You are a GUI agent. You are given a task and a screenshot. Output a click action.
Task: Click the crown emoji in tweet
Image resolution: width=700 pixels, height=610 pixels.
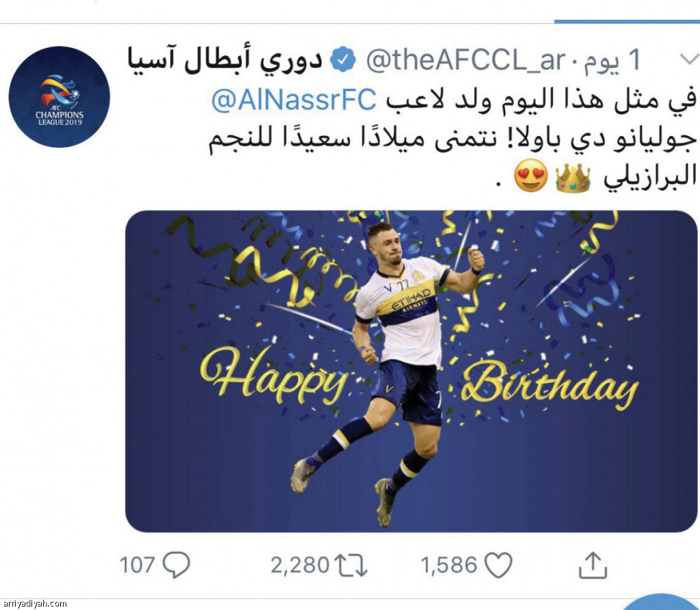[573, 178]
